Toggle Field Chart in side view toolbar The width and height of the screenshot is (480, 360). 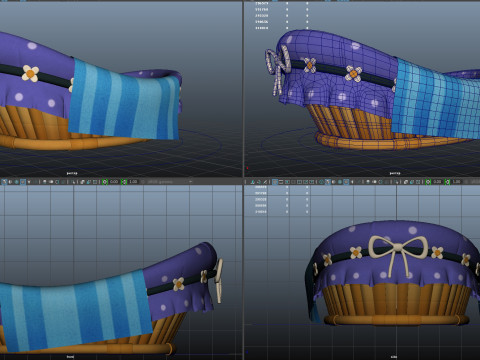pyautogui.click(x=300, y=182)
